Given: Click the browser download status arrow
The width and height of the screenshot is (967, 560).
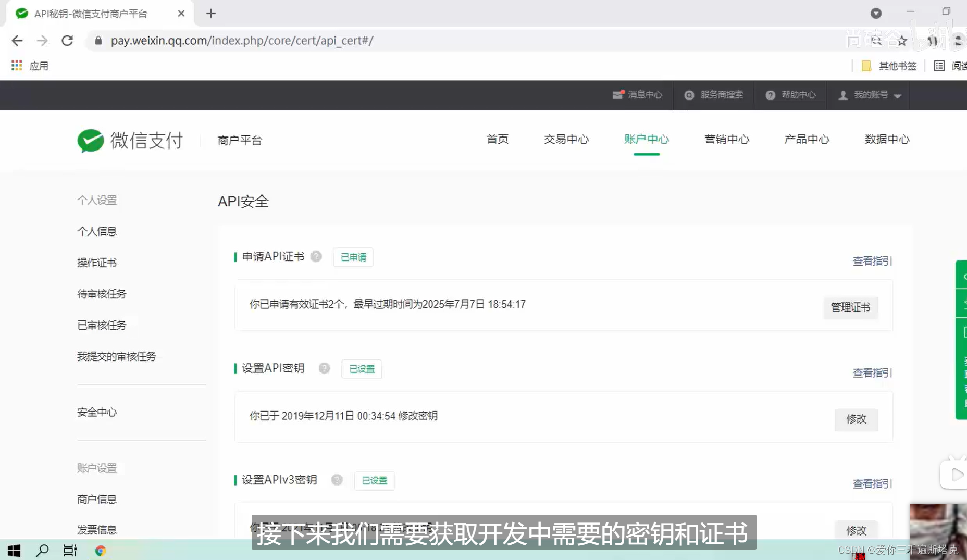Looking at the screenshot, I should 876,13.
